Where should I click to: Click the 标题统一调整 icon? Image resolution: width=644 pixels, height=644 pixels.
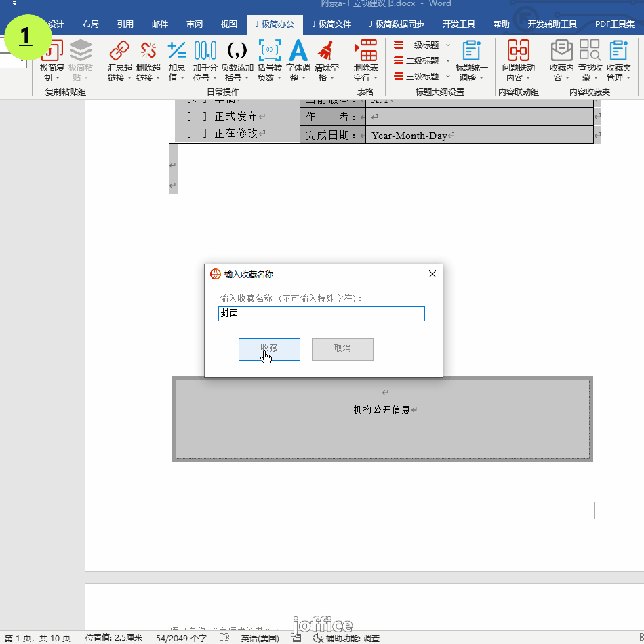point(471,51)
